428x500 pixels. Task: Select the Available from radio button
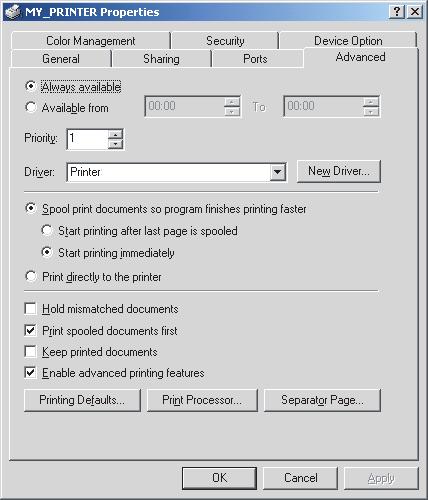pos(31,107)
